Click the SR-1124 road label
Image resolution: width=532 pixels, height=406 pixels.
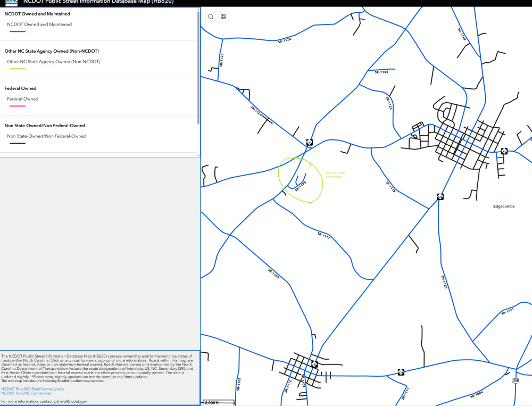tap(256, 111)
